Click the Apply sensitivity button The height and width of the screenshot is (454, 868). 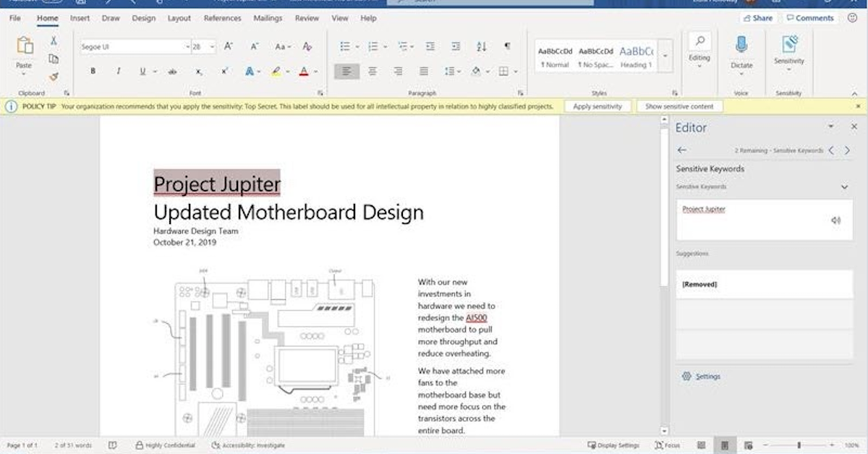click(597, 106)
